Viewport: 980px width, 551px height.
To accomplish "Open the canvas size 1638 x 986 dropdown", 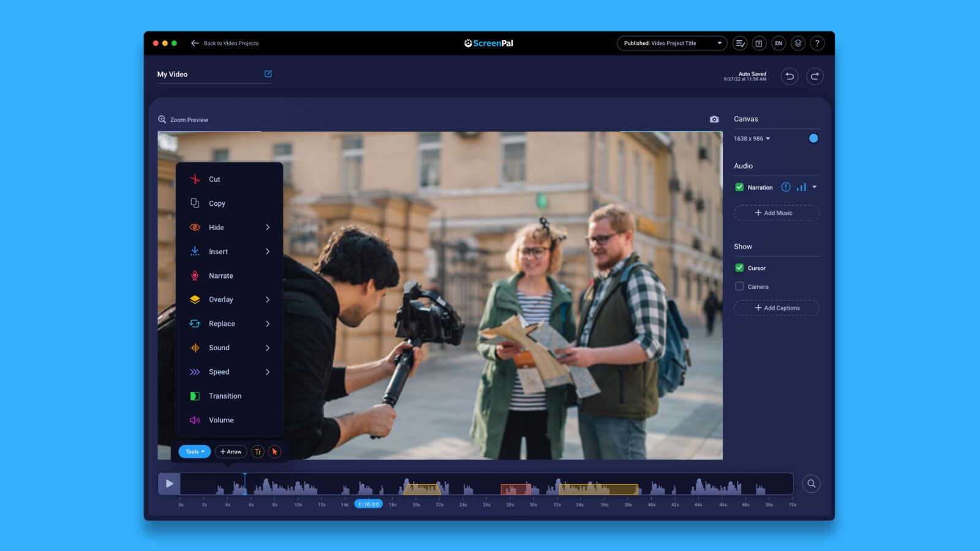I will point(753,139).
